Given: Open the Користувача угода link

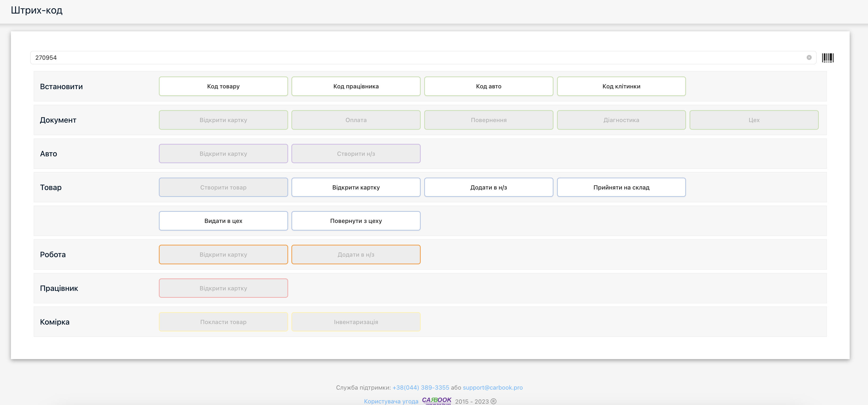Looking at the screenshot, I should pyautogui.click(x=391, y=401).
